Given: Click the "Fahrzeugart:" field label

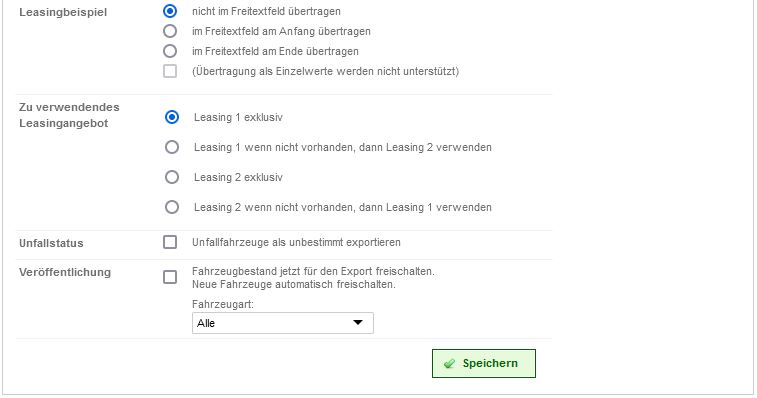Looking at the screenshot, I should pos(223,304).
